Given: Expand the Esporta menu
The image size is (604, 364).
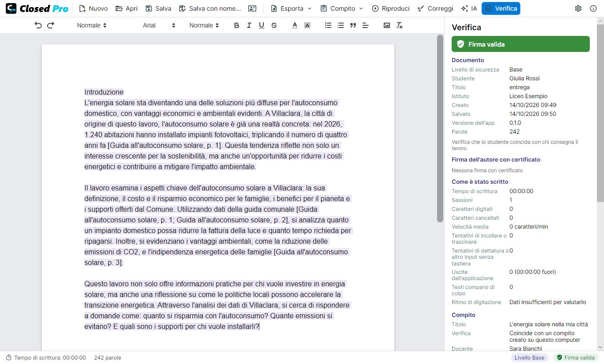Looking at the screenshot, I should click(x=291, y=8).
